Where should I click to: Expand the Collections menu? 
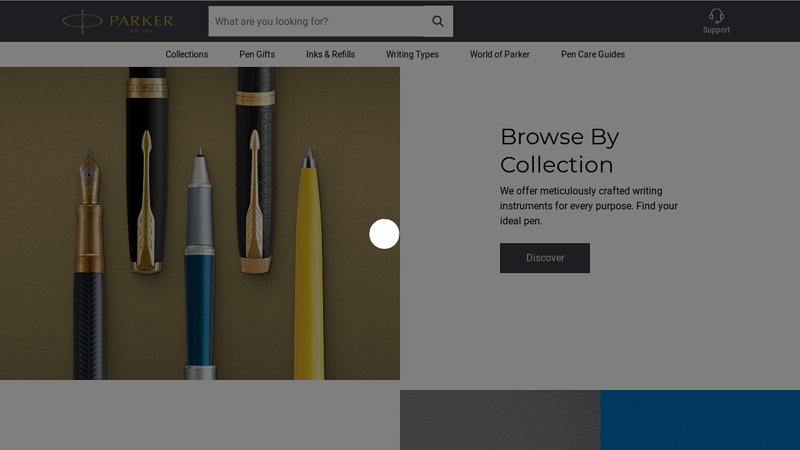click(x=187, y=54)
